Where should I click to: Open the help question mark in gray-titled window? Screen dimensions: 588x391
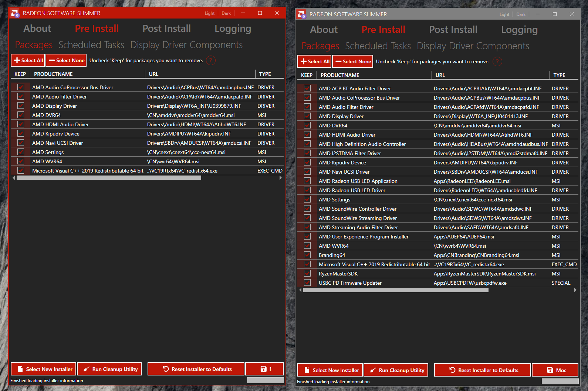click(497, 61)
